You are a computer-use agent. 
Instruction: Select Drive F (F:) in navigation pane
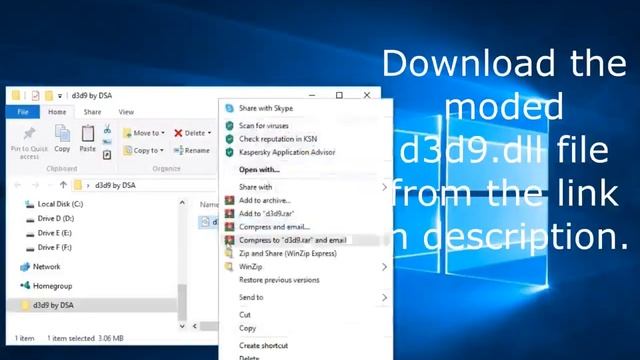pyautogui.click(x=54, y=247)
